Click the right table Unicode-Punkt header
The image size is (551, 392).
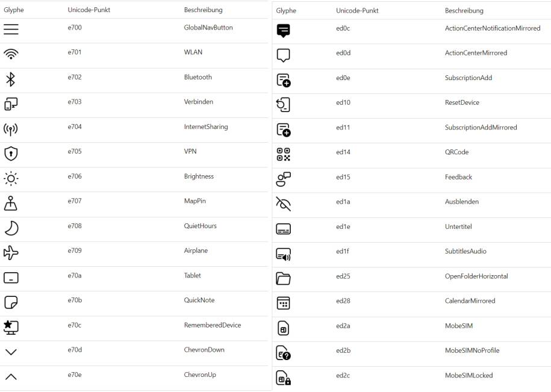point(357,11)
